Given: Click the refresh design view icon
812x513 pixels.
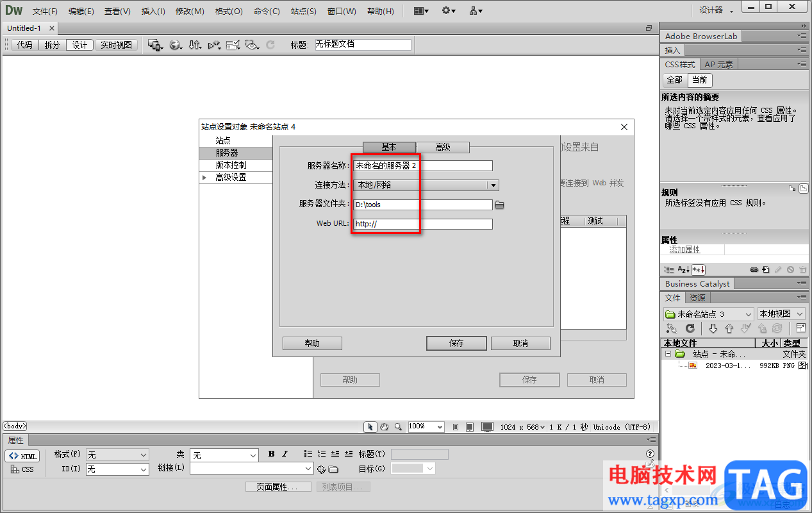Looking at the screenshot, I should (270, 45).
